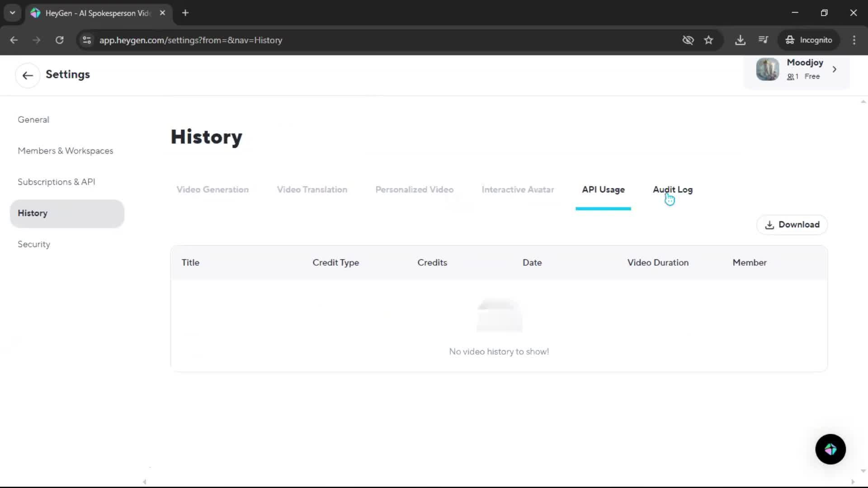The width and height of the screenshot is (868, 488).
Task: Open the Chrome three-dot menu
Action: pos(854,40)
